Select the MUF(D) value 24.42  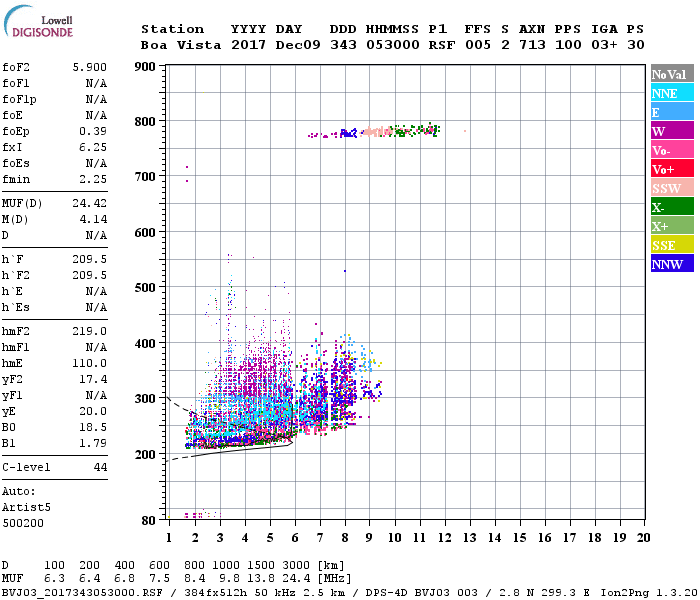(90, 204)
